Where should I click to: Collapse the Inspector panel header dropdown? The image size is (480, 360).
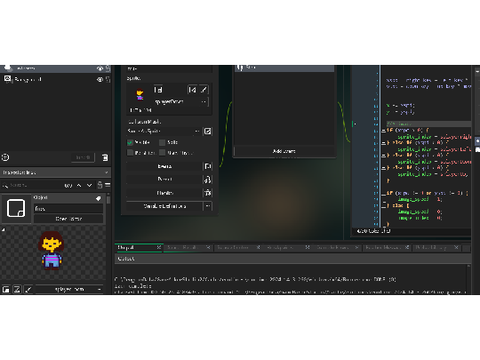[106, 172]
